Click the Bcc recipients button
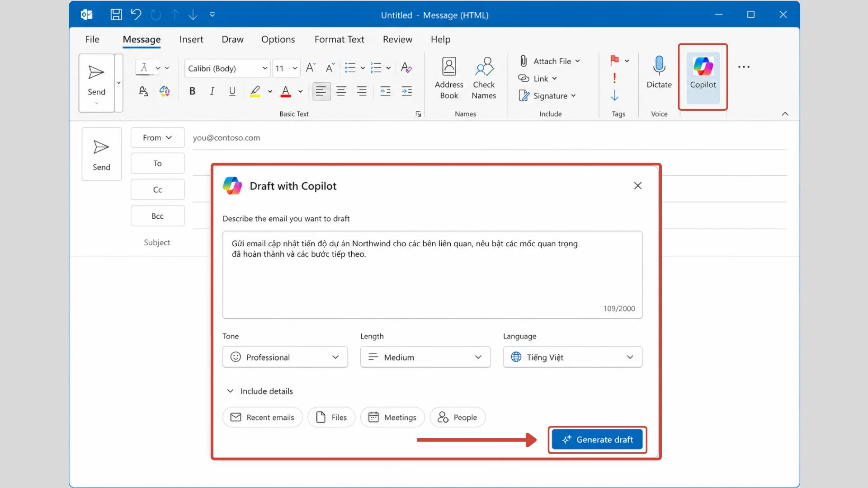 (x=157, y=216)
